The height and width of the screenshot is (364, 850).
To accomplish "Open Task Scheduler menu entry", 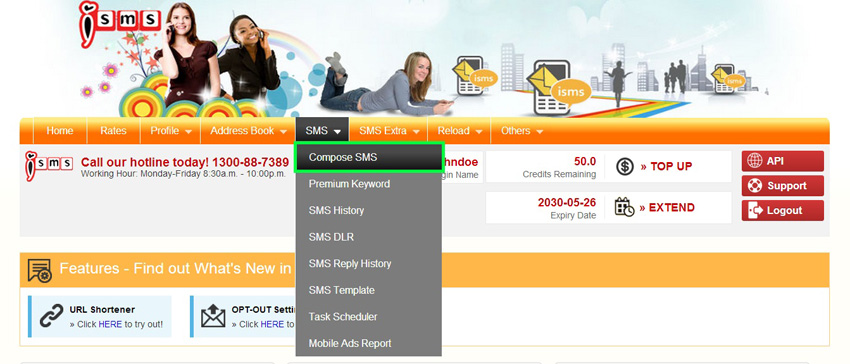I will (369, 317).
